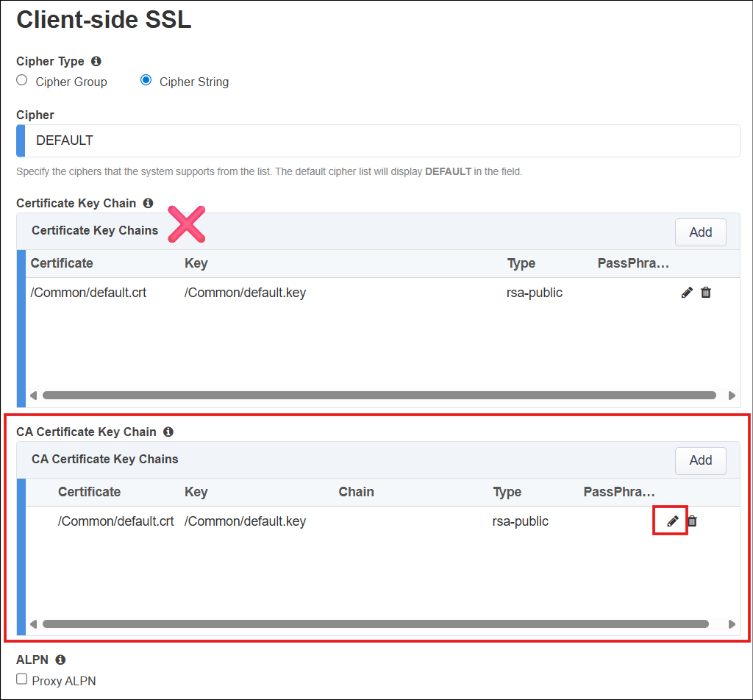The image size is (753, 700).
Task: Open CA Certificate Key Chain info icon
Action: pyautogui.click(x=168, y=432)
